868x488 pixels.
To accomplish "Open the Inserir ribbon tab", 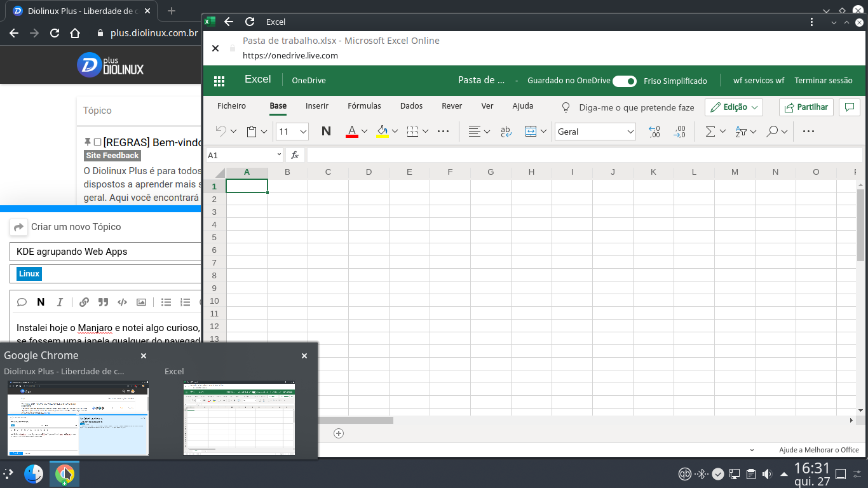I will [316, 106].
